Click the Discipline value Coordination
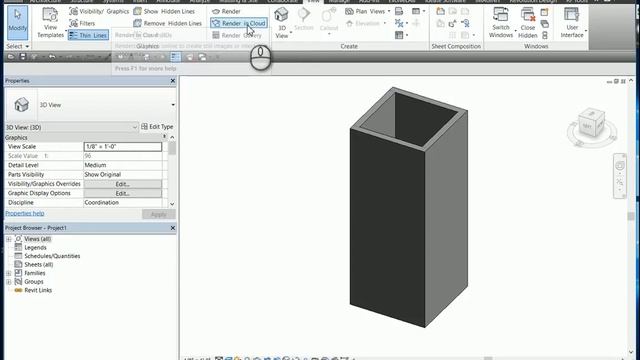 [122, 203]
